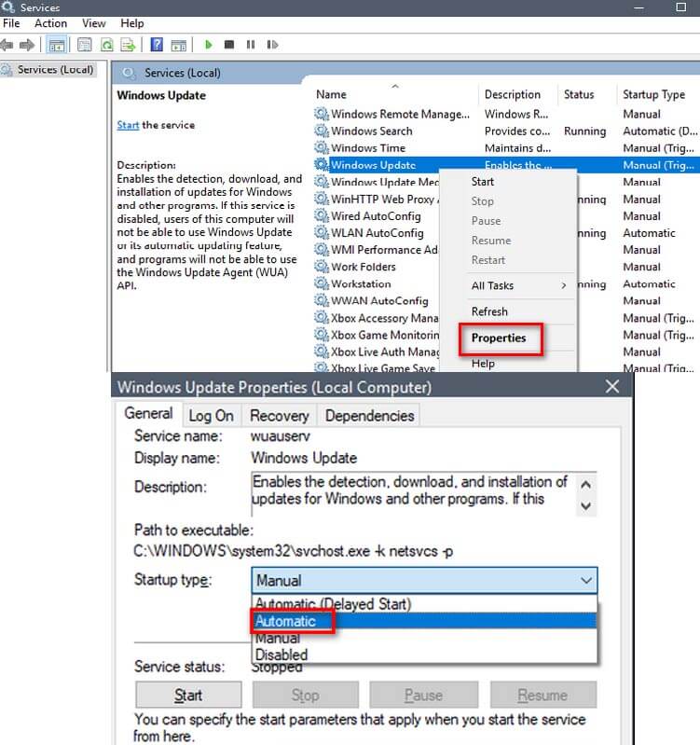Switch to the Recovery tab
Screen dimensions: 700x745
click(280, 416)
